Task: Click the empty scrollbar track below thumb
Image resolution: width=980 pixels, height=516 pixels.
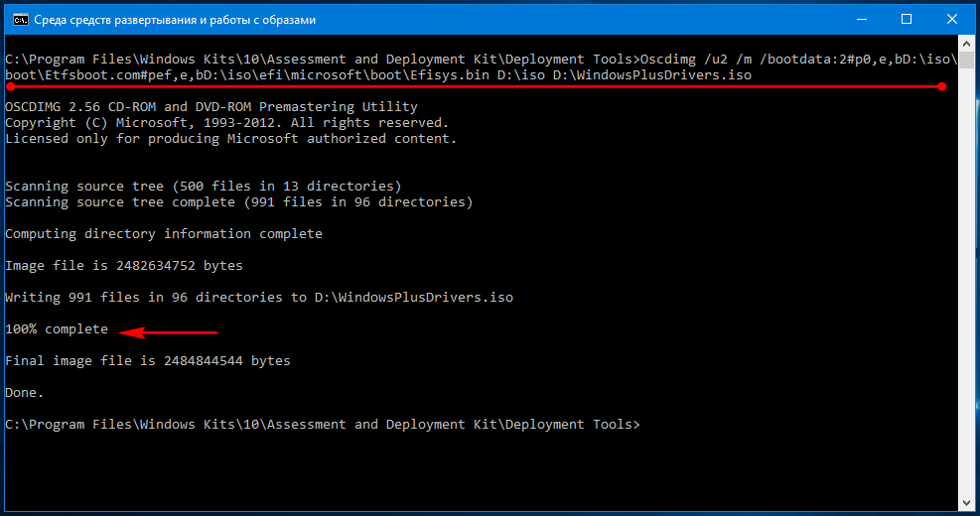Action: click(966, 281)
